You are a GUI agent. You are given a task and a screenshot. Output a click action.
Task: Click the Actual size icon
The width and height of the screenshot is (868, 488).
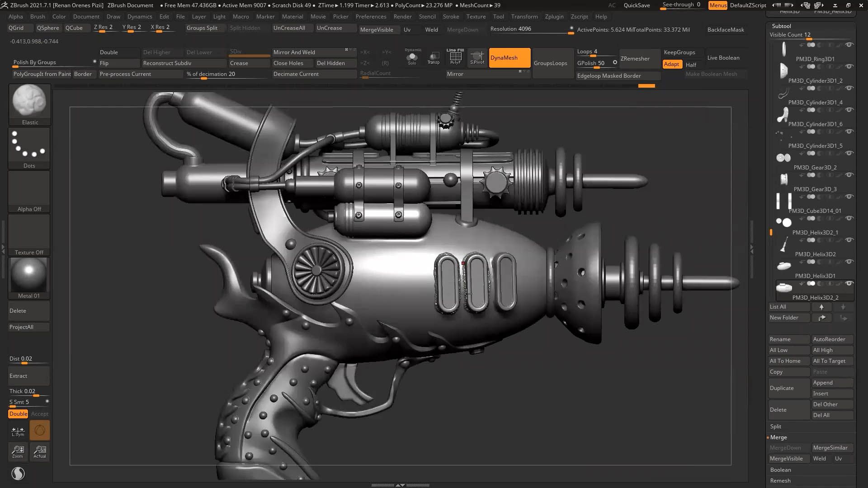40,451
